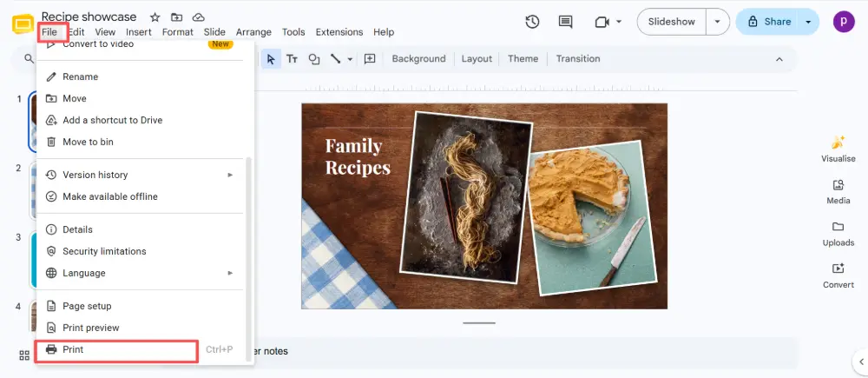
Task: Check the cloud saved status icon
Action: (x=198, y=17)
